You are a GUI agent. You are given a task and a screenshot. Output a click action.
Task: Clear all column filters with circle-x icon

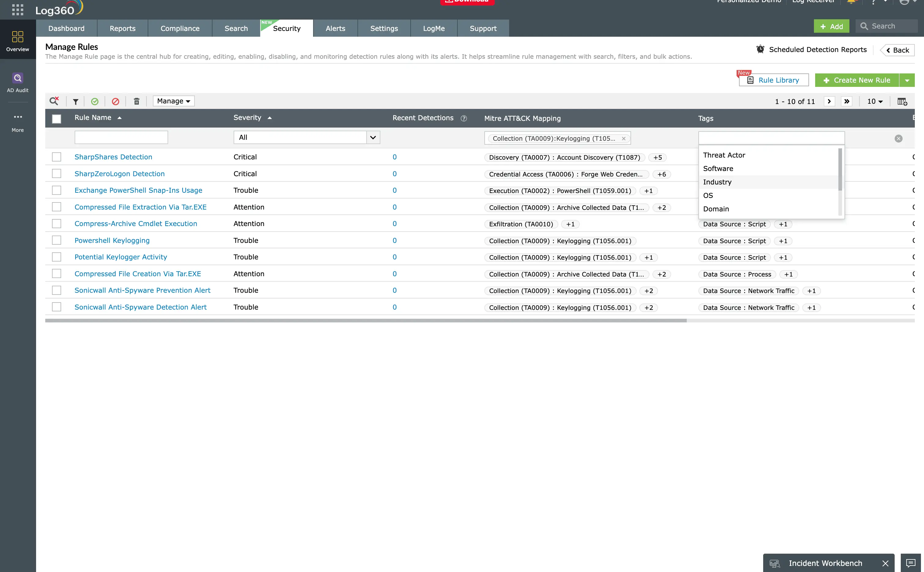pos(898,139)
